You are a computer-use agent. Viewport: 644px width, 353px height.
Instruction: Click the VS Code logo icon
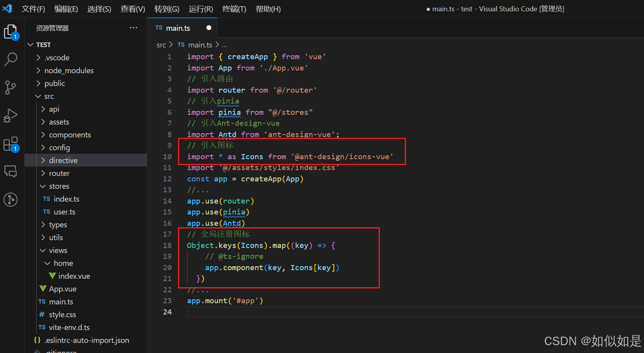pos(7,8)
